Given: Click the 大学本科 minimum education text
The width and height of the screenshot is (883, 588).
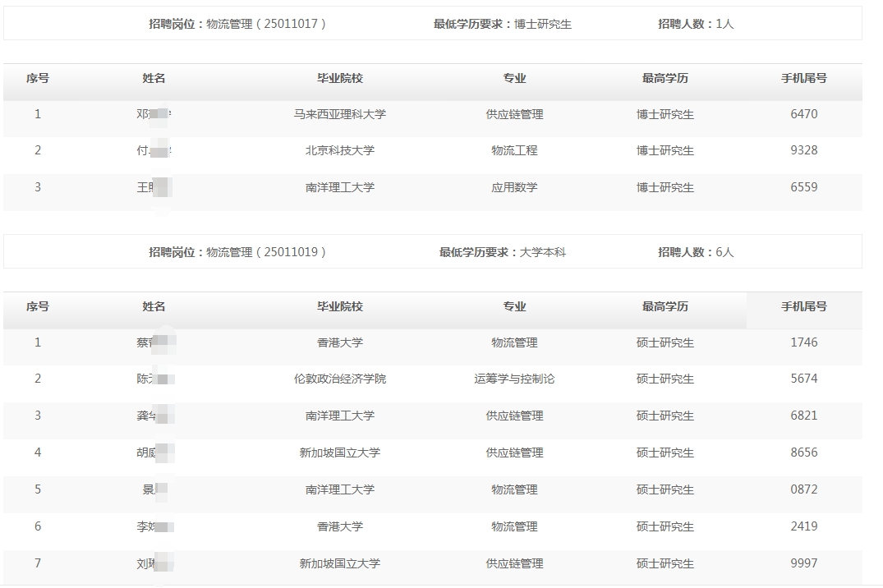Looking at the screenshot, I should [x=542, y=252].
